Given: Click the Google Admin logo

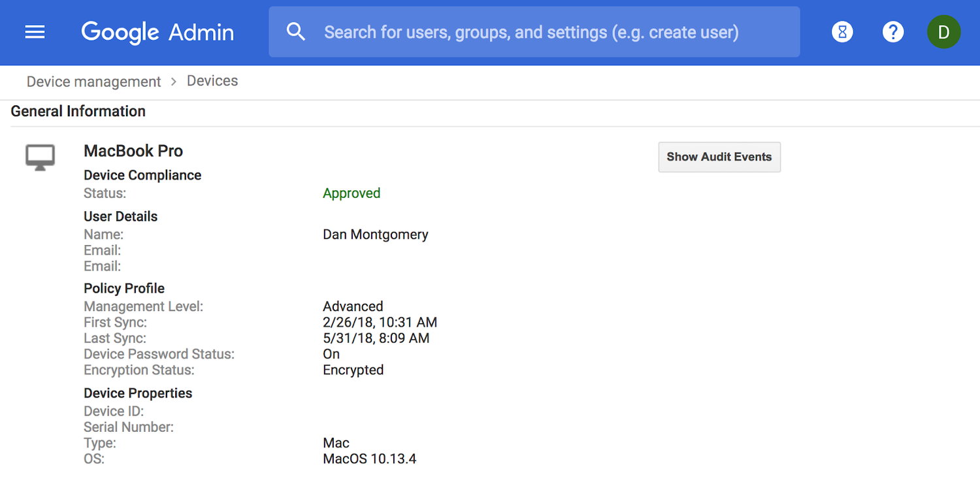Looking at the screenshot, I should 157,32.
